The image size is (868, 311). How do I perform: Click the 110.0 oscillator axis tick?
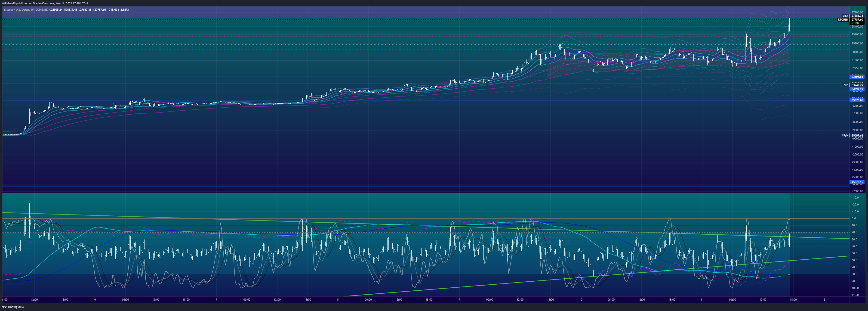pos(855,295)
